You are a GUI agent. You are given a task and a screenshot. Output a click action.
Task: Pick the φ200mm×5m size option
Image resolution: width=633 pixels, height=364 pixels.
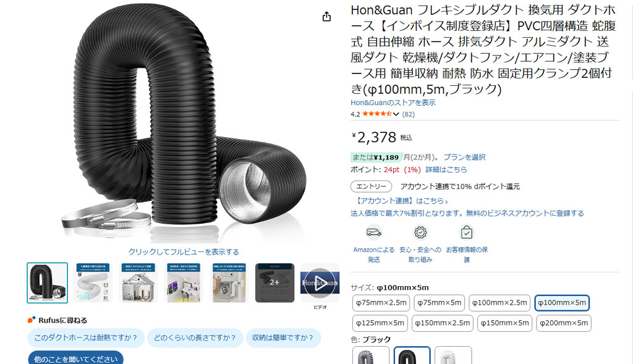tap(564, 323)
